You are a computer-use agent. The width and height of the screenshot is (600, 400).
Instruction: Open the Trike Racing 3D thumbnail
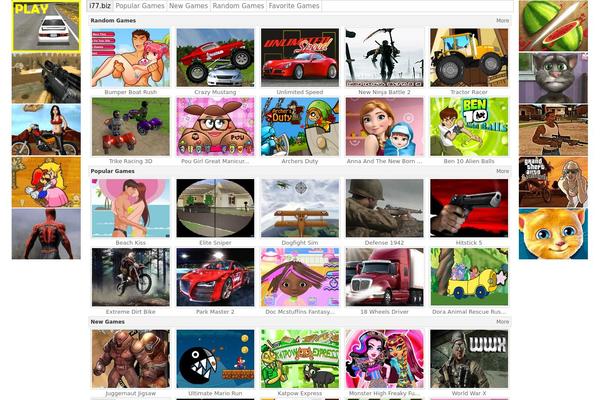(x=130, y=127)
